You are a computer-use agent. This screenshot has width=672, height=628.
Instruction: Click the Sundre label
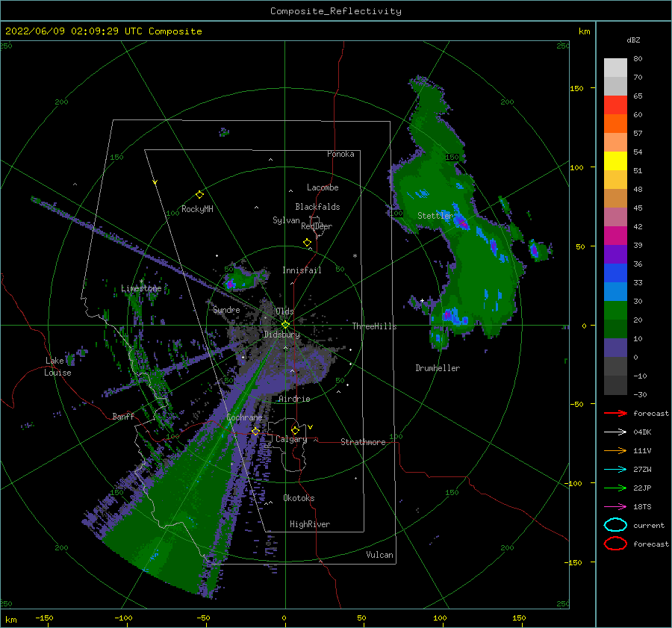pos(226,310)
